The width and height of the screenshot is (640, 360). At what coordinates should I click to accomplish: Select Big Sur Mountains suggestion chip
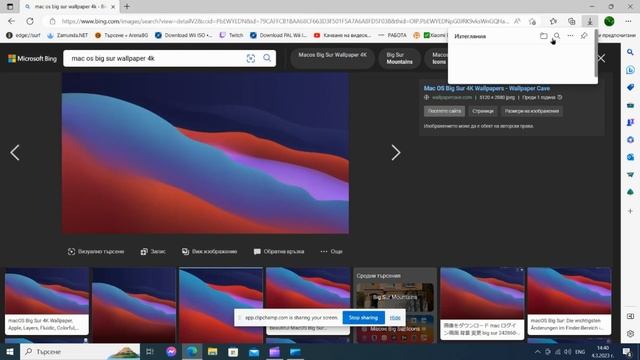[399, 58]
